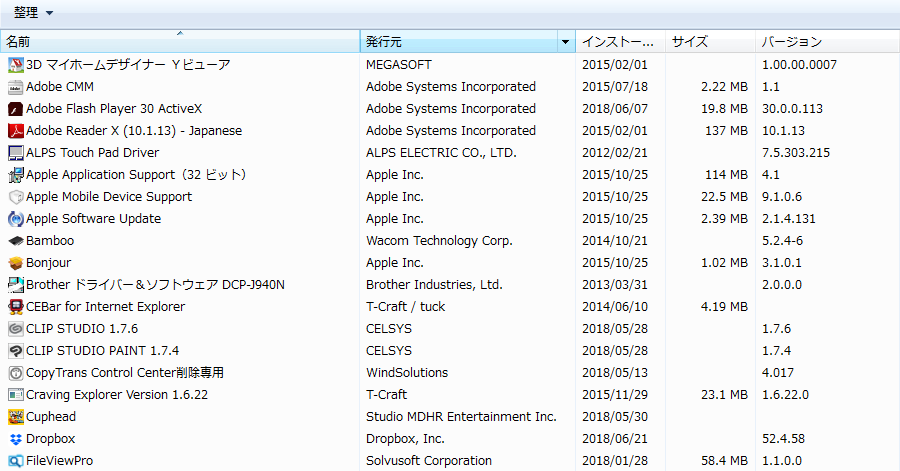Open the 発行元 column filter dropdown arrow

point(566,42)
